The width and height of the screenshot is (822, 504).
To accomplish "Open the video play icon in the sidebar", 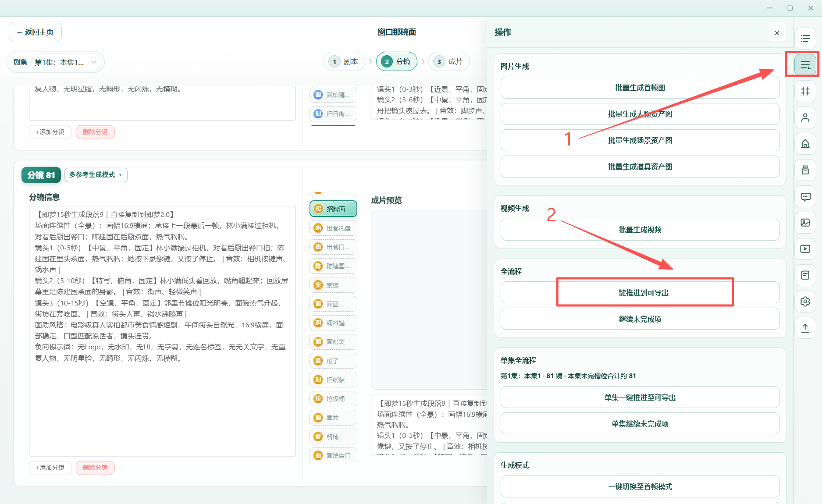I will tap(805, 249).
